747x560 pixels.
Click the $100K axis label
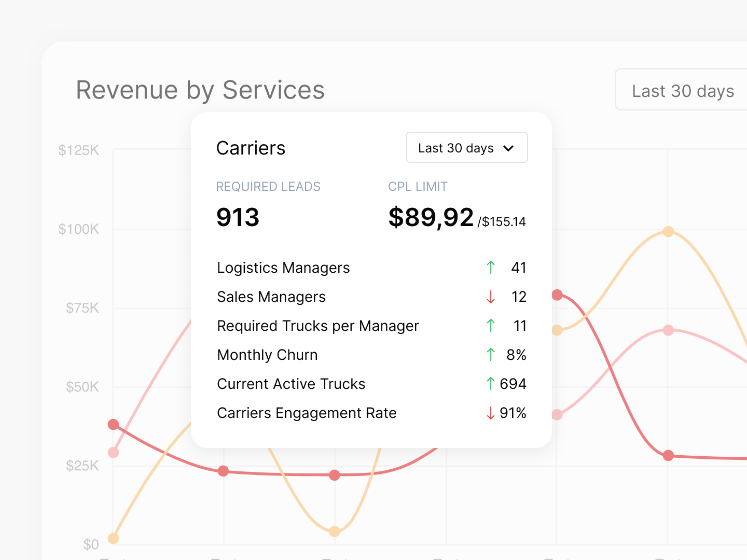click(79, 229)
